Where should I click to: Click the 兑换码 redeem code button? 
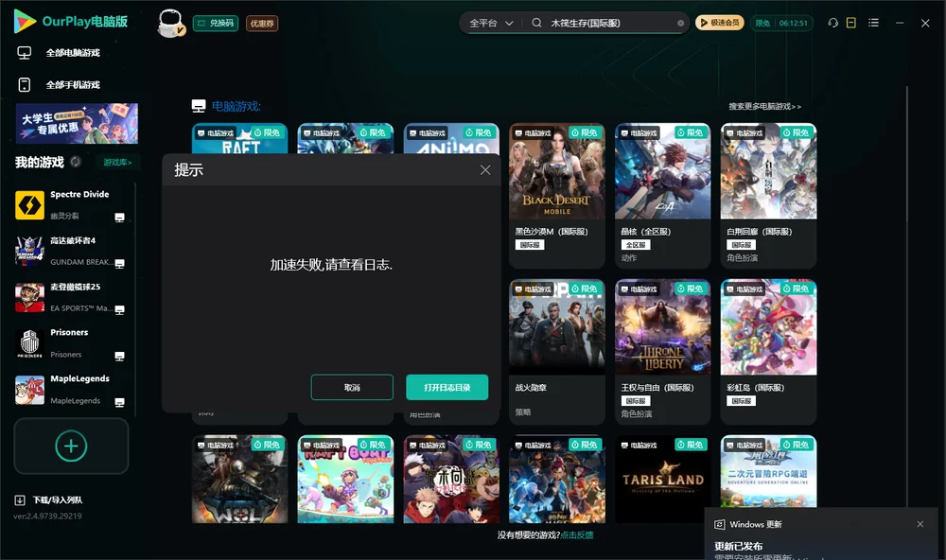coord(216,23)
